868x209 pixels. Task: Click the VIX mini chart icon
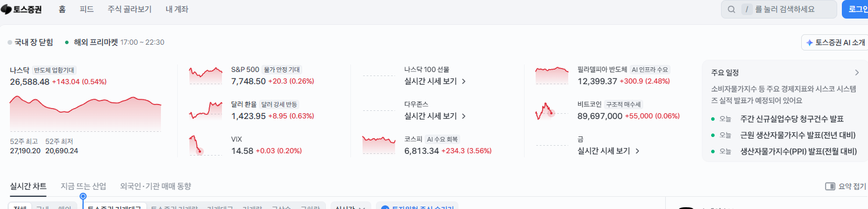click(206, 145)
